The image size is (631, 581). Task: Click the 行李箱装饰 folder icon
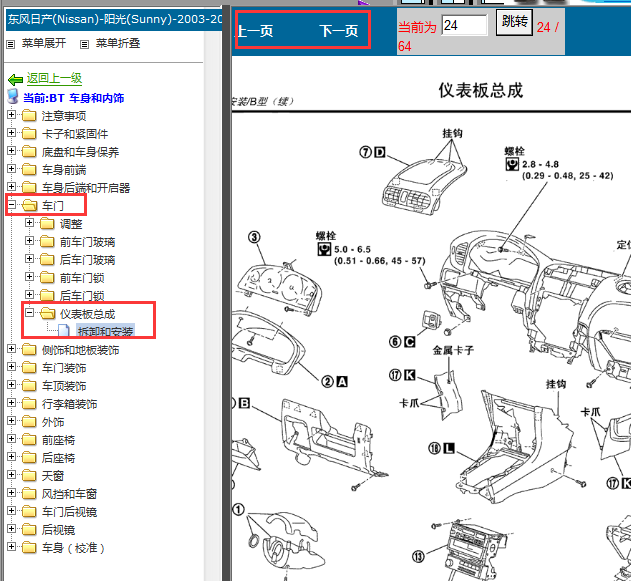(x=29, y=404)
